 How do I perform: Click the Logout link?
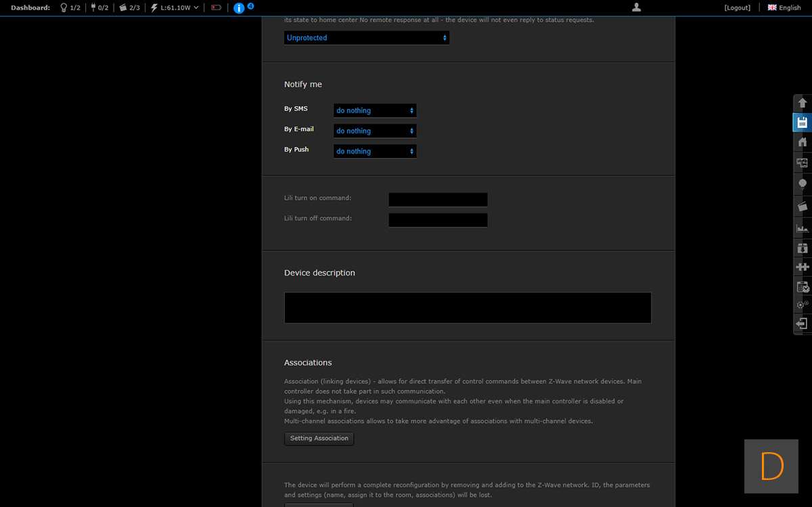[x=737, y=7]
